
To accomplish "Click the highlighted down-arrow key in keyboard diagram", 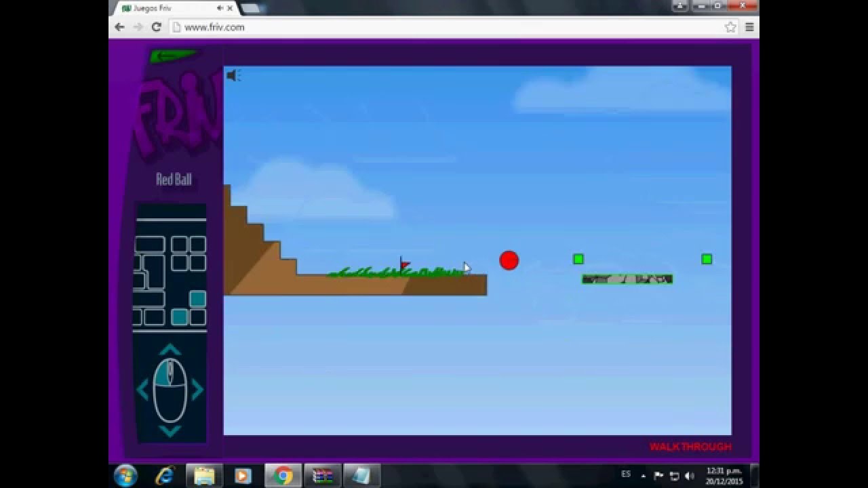I will pos(179,317).
